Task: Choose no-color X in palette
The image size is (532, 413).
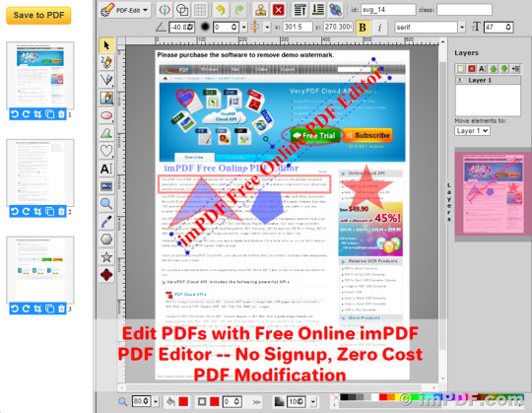Action: click(x=336, y=397)
